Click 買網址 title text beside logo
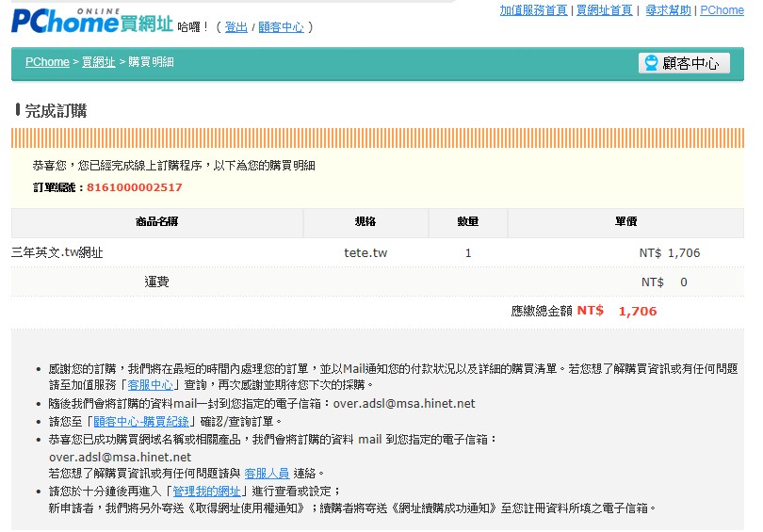This screenshot has height=532, width=763. coord(146,24)
